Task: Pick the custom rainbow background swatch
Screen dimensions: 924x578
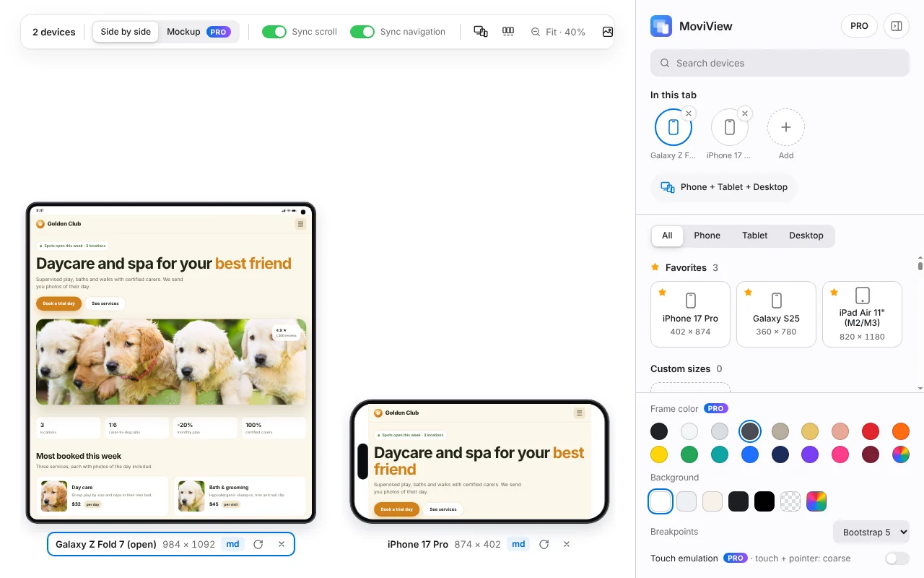Action: click(x=816, y=501)
